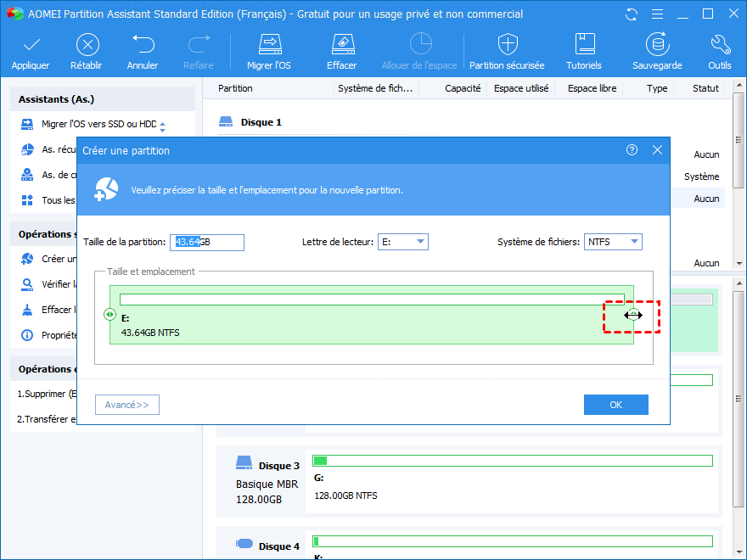
Task: Click the partition list scrollbar down arrow
Action: [x=739, y=263]
